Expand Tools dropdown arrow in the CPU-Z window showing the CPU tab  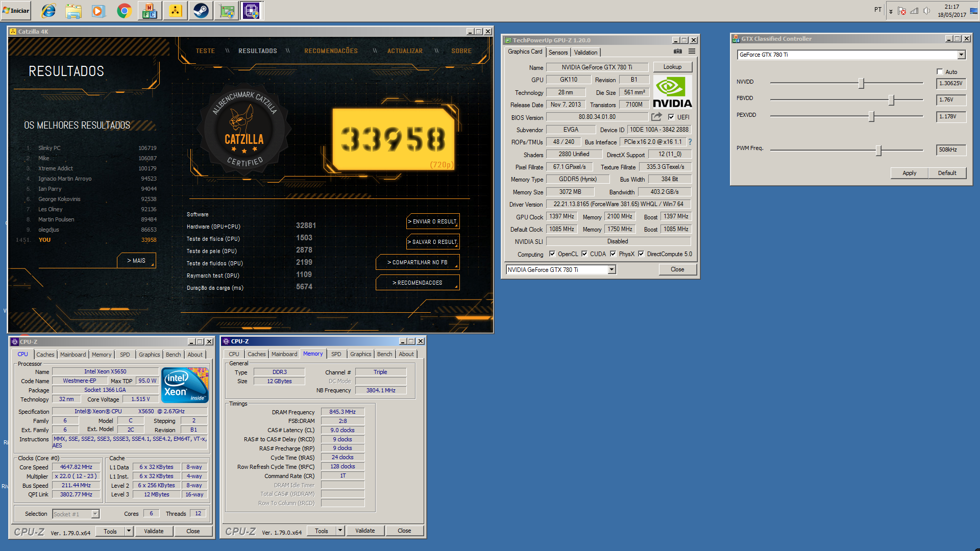[x=129, y=531]
